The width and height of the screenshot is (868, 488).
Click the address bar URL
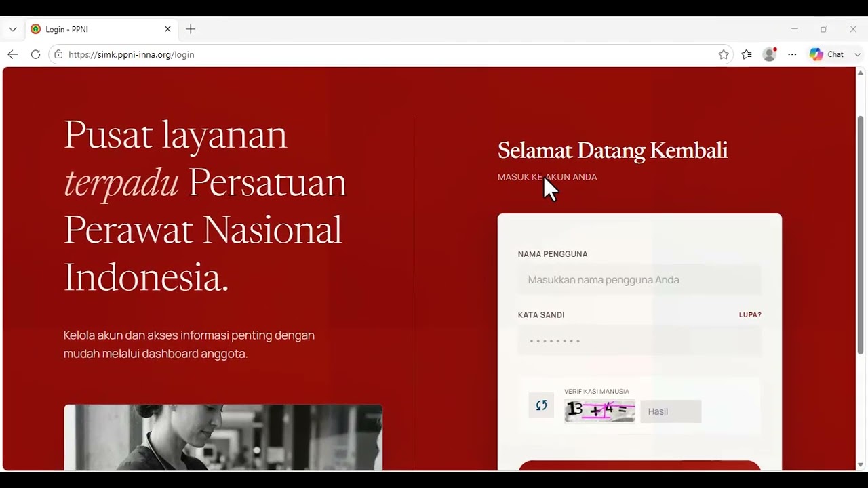click(x=132, y=54)
